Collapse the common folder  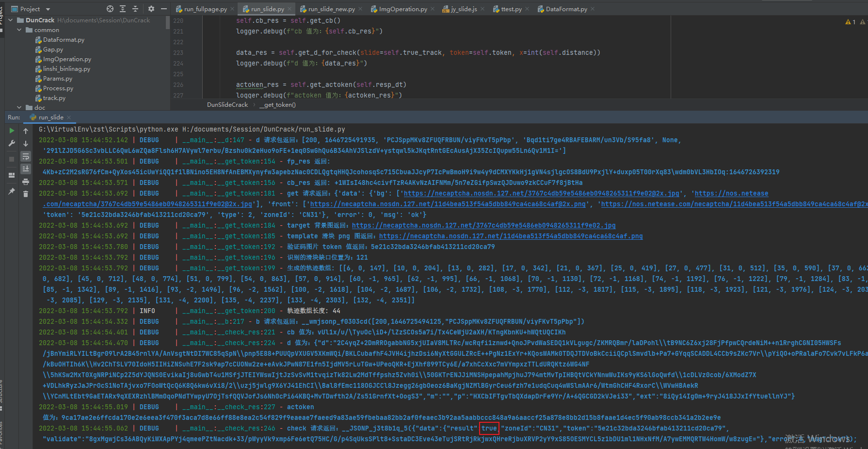(x=19, y=30)
